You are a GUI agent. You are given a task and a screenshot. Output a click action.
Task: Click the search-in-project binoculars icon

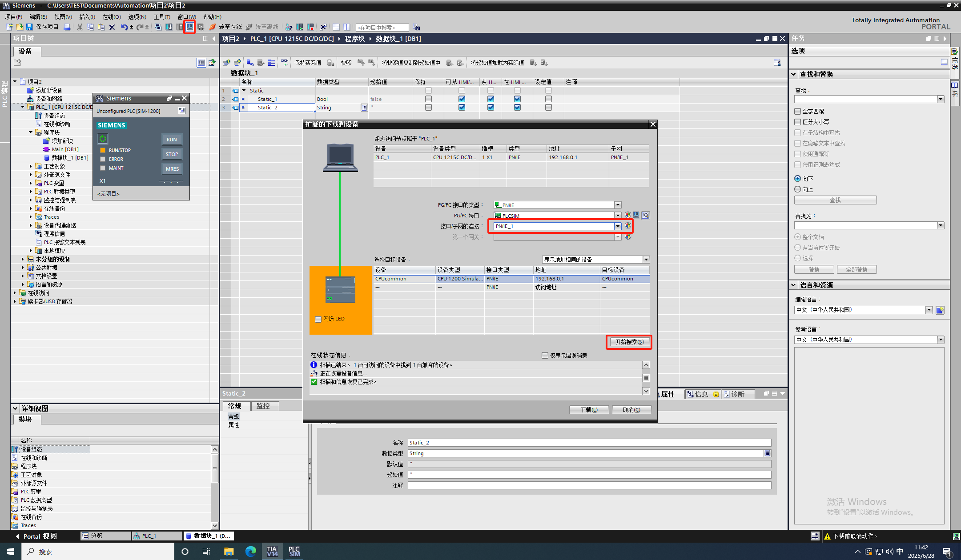coord(417,27)
